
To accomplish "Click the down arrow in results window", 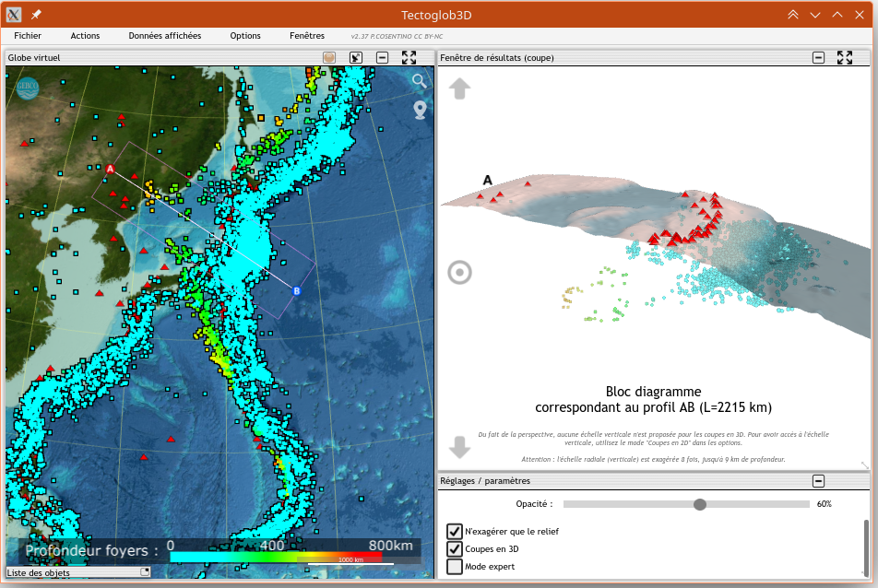I will [x=459, y=447].
